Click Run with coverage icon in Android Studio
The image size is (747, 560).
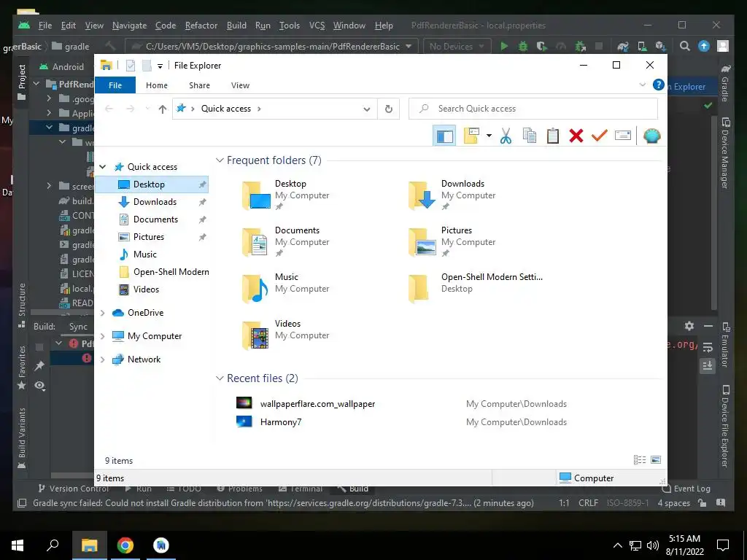pos(542,46)
